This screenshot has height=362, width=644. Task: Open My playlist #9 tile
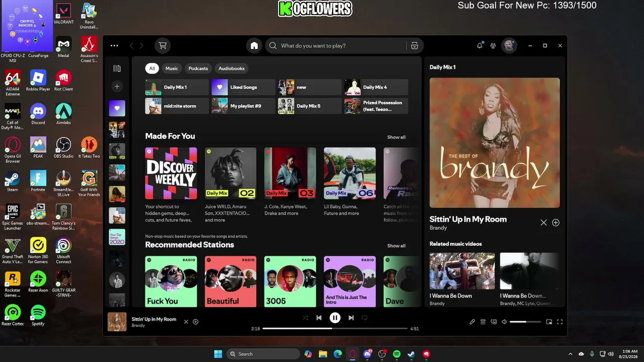click(x=244, y=106)
